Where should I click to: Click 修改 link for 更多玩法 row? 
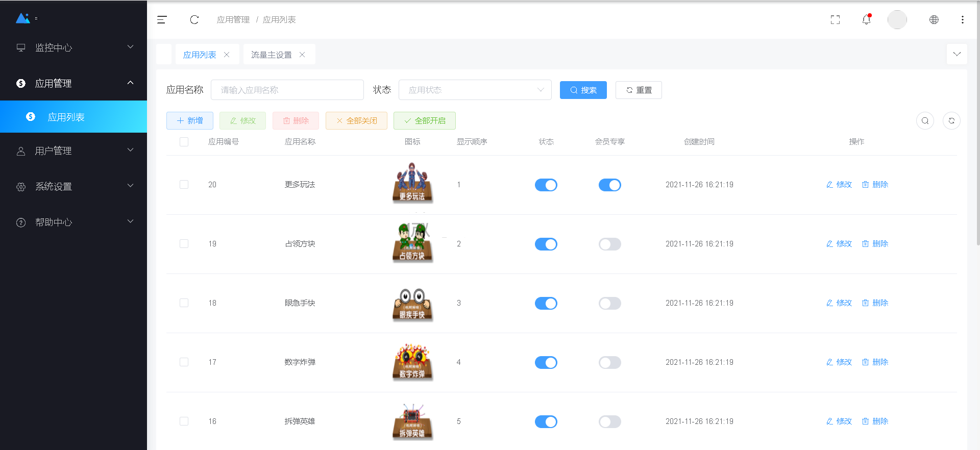coord(839,185)
